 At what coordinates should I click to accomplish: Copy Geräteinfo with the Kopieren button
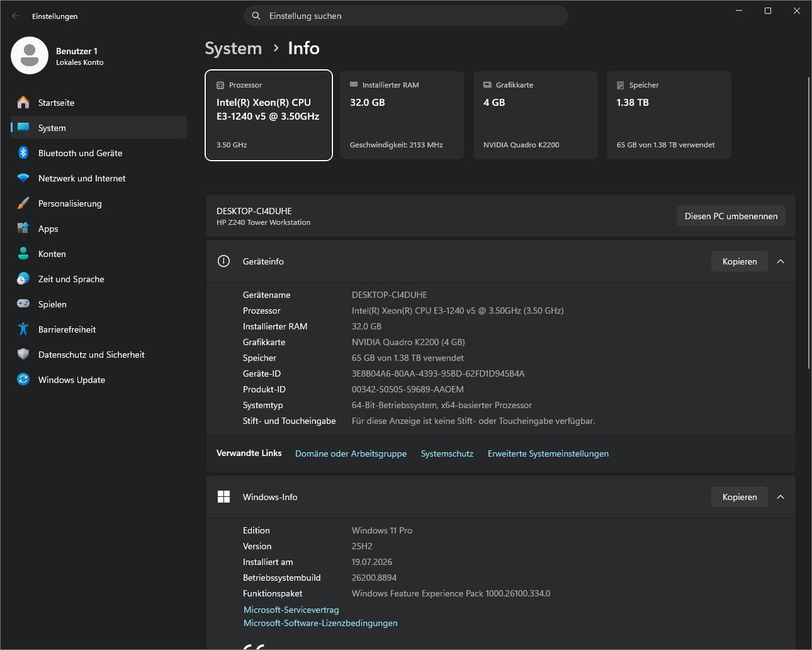(x=740, y=261)
